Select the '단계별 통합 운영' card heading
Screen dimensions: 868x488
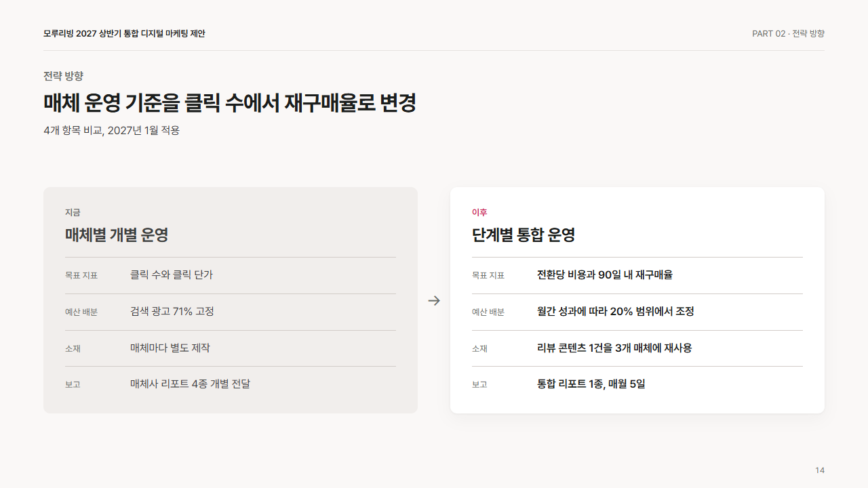(524, 235)
